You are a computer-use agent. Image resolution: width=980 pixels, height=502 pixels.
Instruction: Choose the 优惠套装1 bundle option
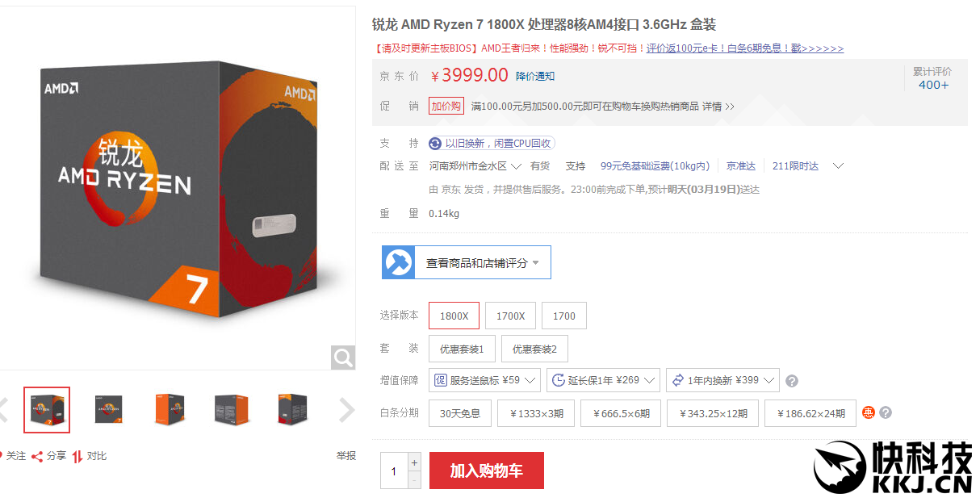tap(462, 349)
